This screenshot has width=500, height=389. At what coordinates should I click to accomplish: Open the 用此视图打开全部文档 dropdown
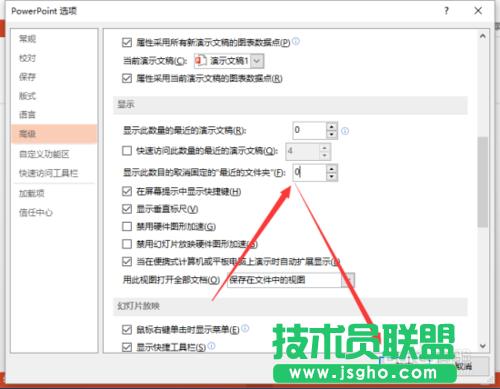(348, 280)
